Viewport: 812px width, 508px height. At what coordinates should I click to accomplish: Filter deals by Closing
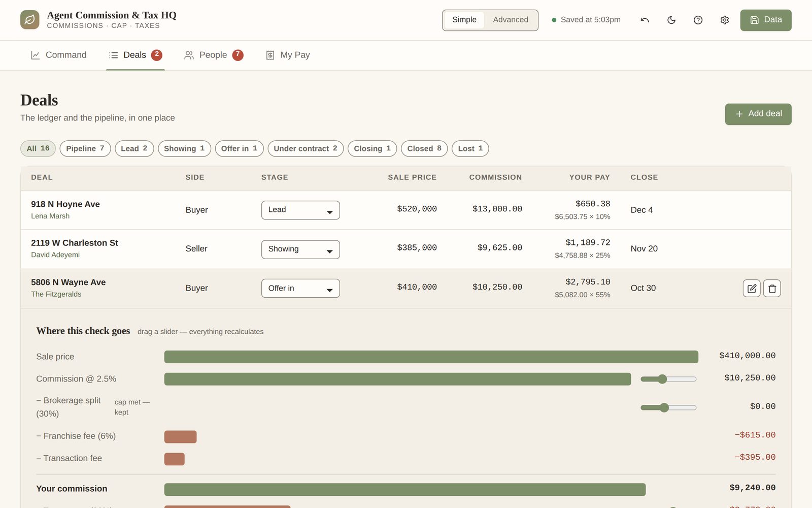372,148
